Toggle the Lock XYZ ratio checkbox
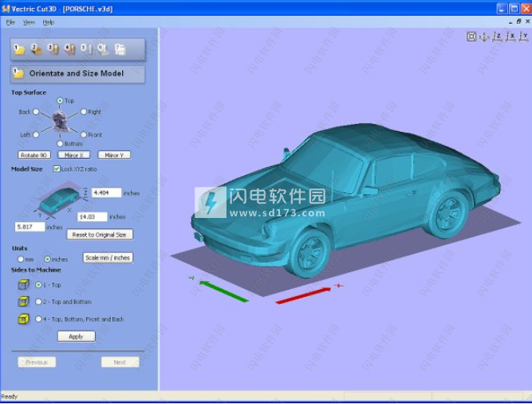 click(x=57, y=168)
